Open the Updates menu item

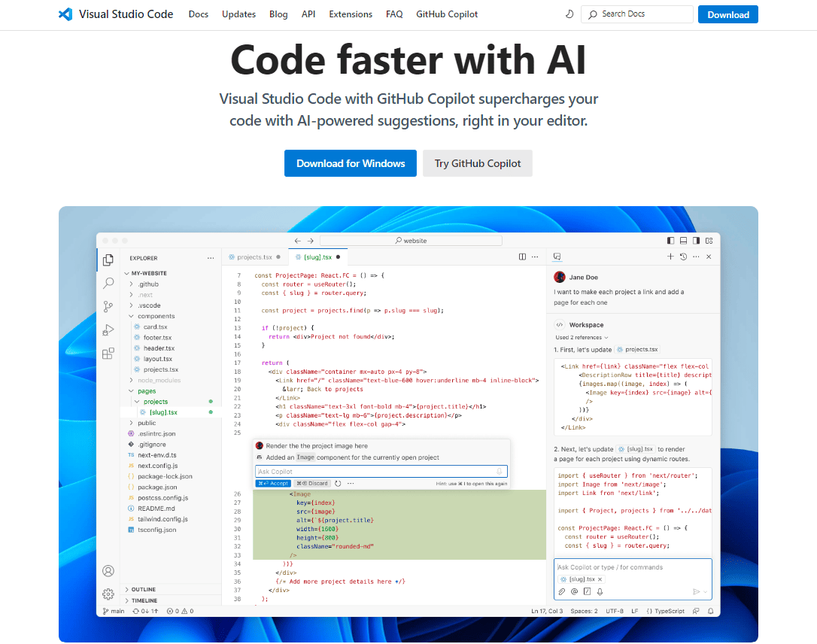[x=238, y=14]
